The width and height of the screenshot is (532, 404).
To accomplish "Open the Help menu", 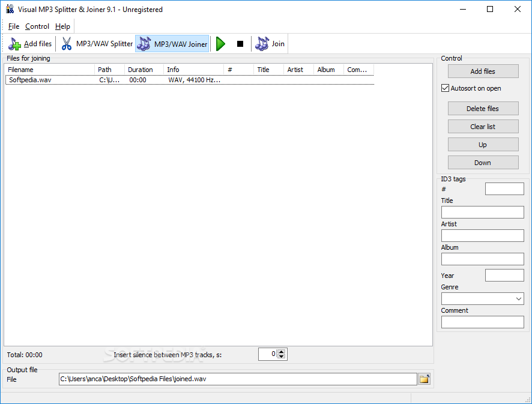I will click(x=62, y=26).
